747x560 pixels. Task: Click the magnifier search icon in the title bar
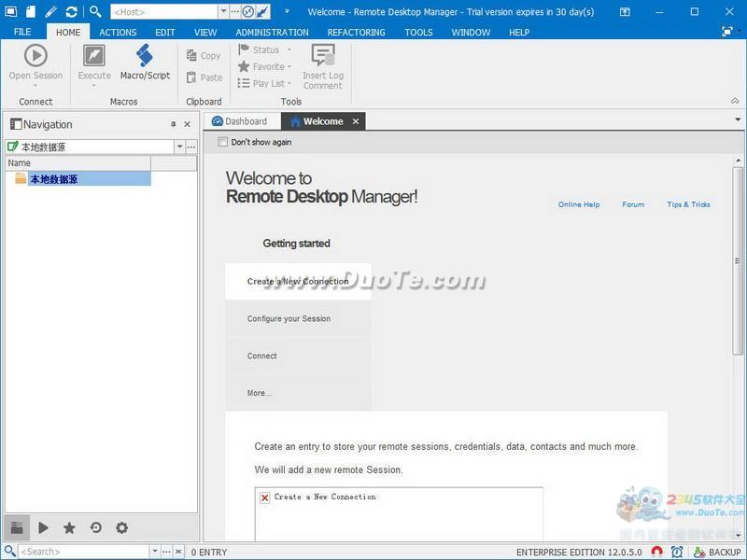point(95,11)
